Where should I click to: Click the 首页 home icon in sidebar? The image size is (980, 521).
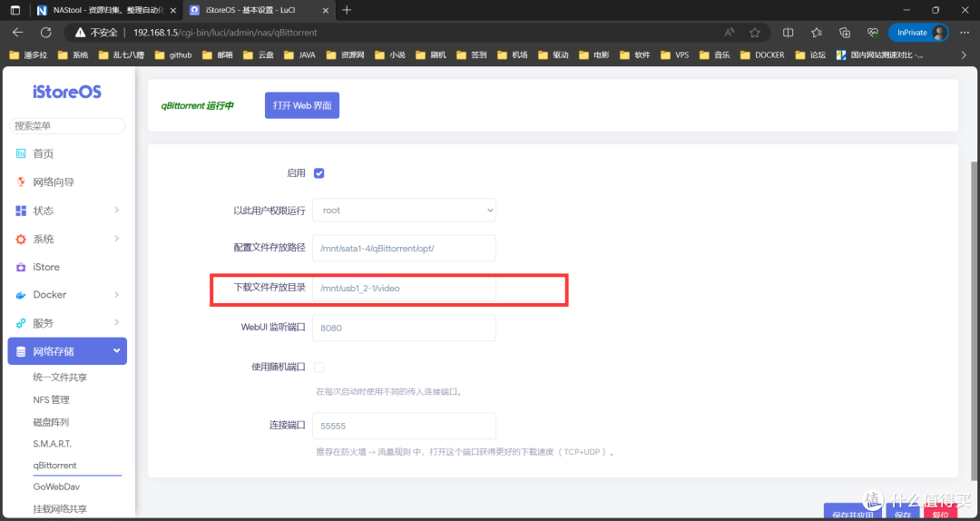(x=21, y=153)
